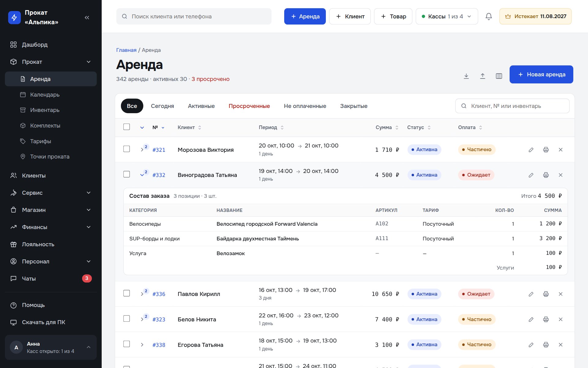Switch to the Сегодня tab

click(x=162, y=106)
